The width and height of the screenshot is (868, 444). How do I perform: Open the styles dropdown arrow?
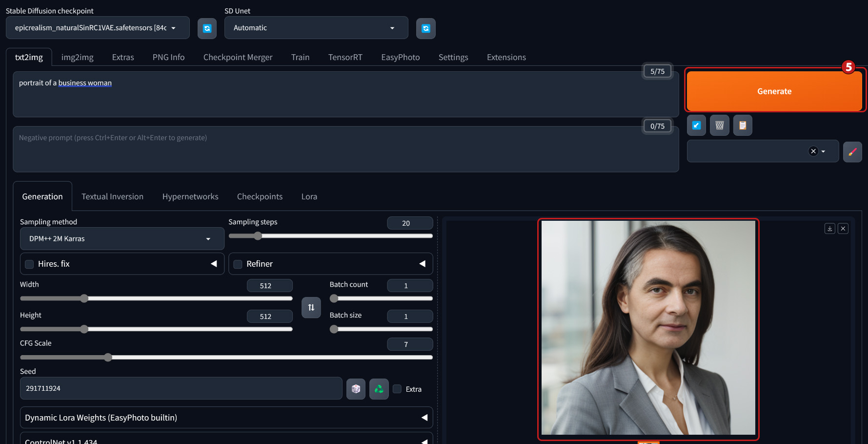coord(824,151)
